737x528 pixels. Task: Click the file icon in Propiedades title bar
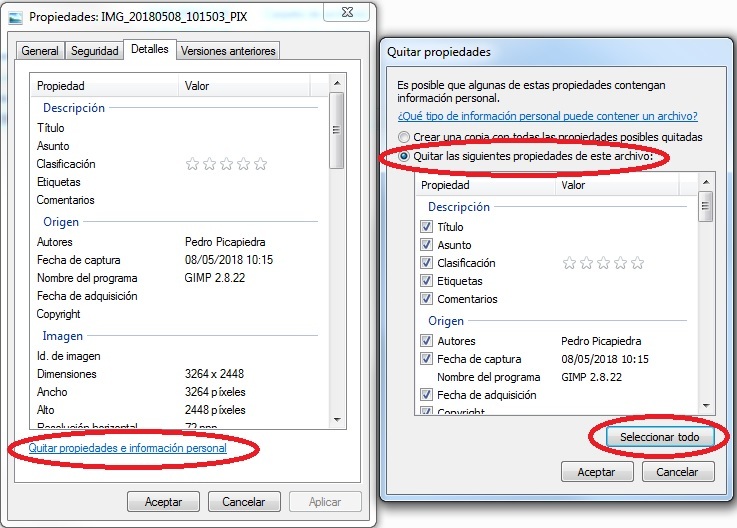pos(15,17)
